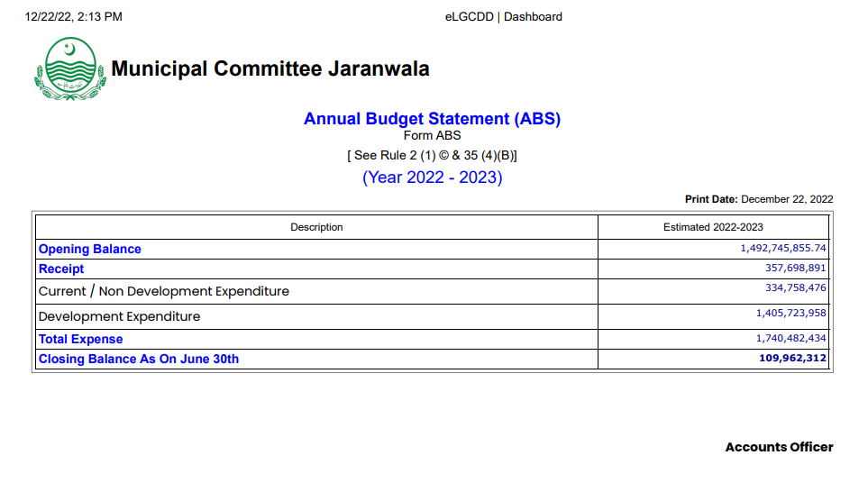Click the Accounts Officer signature label
This screenshot has width=868, height=492.
click(x=779, y=447)
